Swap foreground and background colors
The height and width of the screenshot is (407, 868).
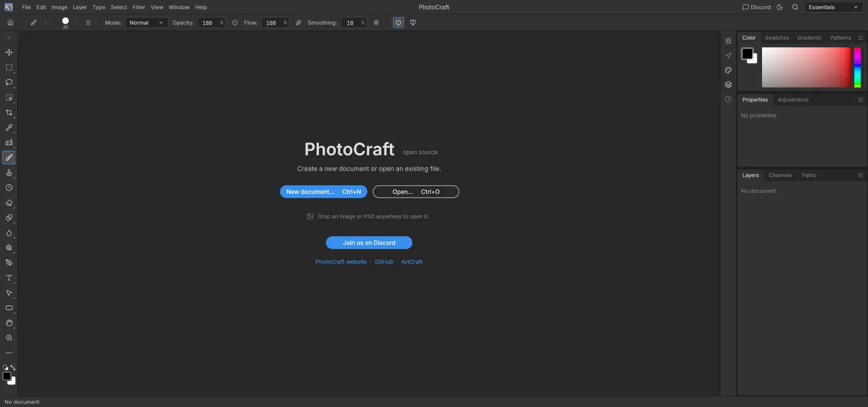[13, 368]
